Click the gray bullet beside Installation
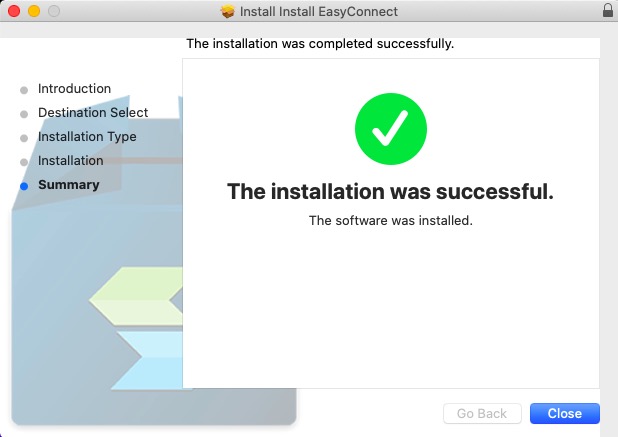Image resolution: width=618 pixels, height=437 pixels. pyautogui.click(x=24, y=162)
